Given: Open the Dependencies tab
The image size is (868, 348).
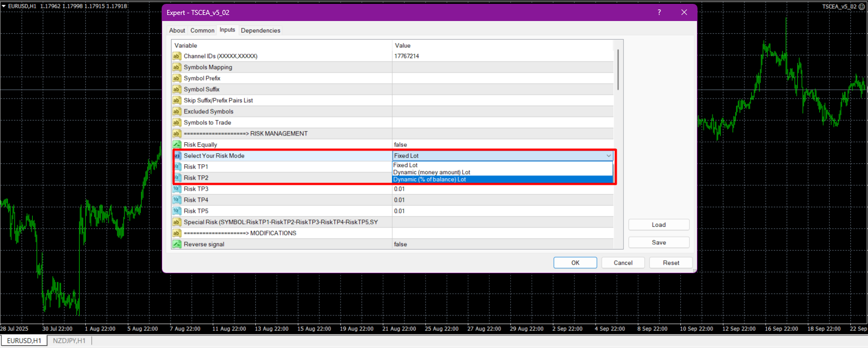Looking at the screenshot, I should click(x=260, y=30).
